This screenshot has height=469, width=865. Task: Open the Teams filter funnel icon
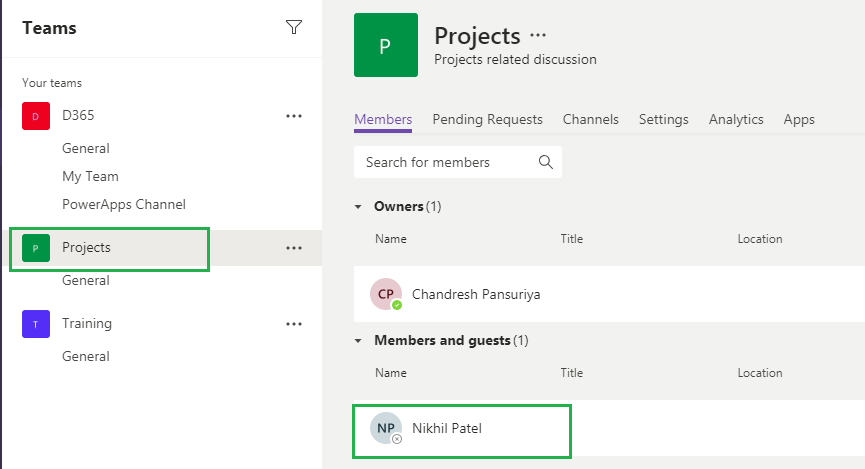[x=294, y=27]
